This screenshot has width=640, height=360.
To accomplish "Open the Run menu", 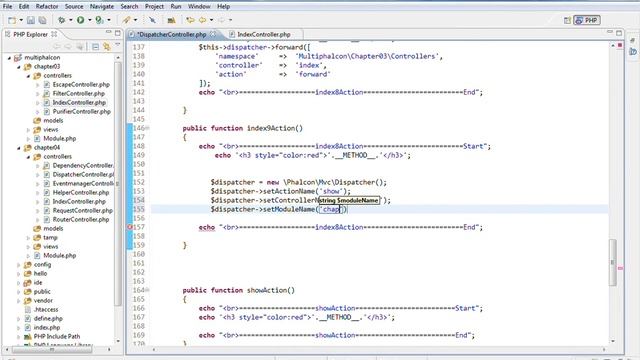I will coord(176,7).
